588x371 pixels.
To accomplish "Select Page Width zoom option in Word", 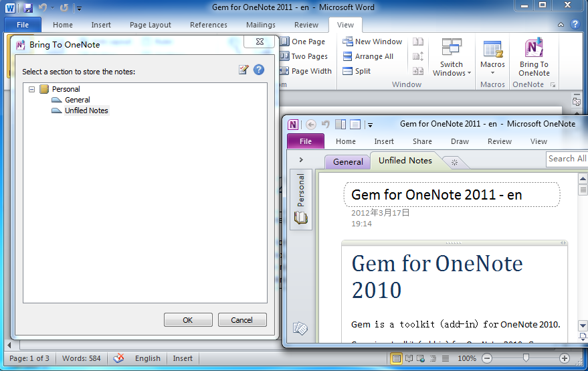I will (306, 71).
